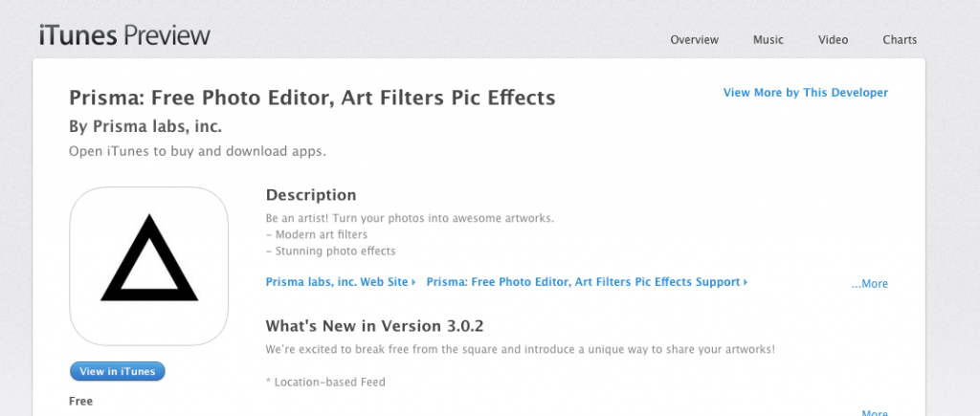
Task: Click the Free price label
Action: click(80, 401)
